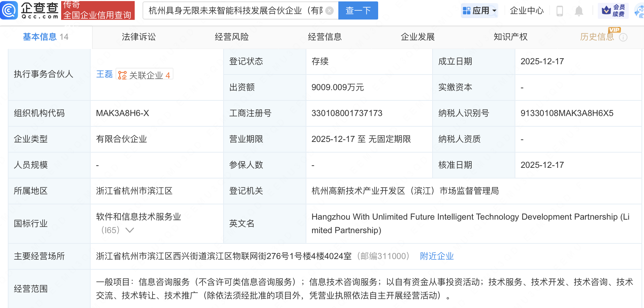Viewport: 644px width, 308px height.
Task: Open the notifications bell icon
Action: click(579, 11)
